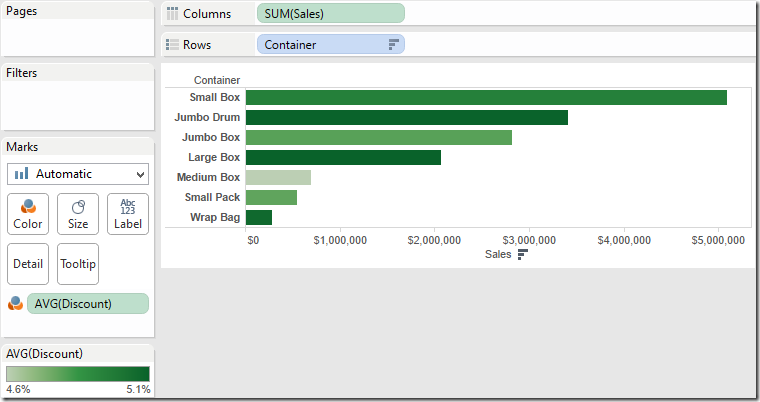Click the sort icon on Container pill
The height and width of the screenshot is (402, 760).
pos(393,44)
